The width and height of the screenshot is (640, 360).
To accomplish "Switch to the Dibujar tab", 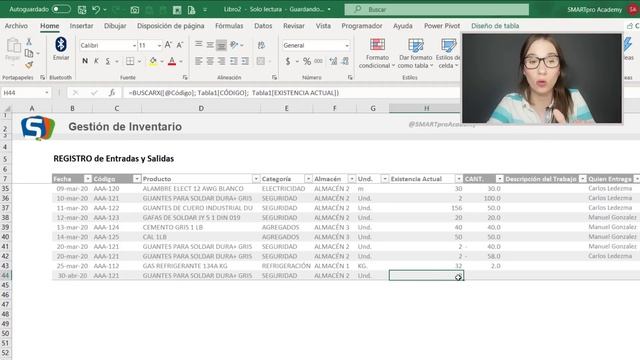I will [115, 26].
